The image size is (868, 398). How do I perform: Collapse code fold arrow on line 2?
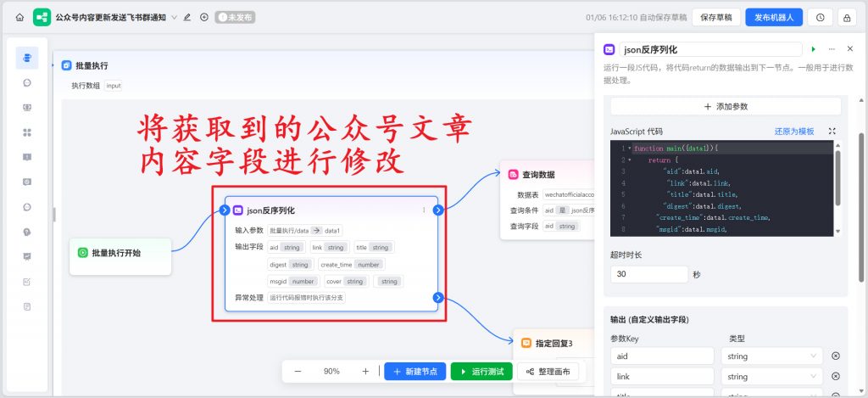(x=630, y=160)
